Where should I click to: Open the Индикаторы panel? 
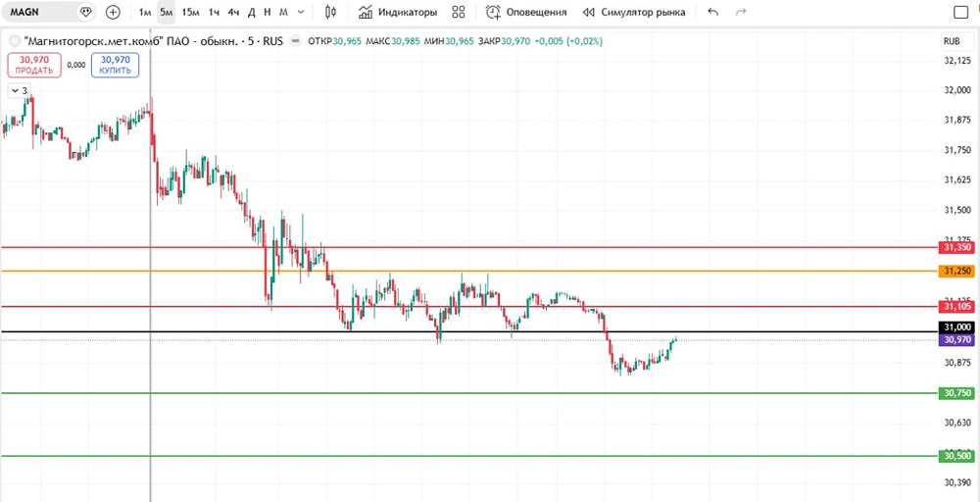coord(398,12)
